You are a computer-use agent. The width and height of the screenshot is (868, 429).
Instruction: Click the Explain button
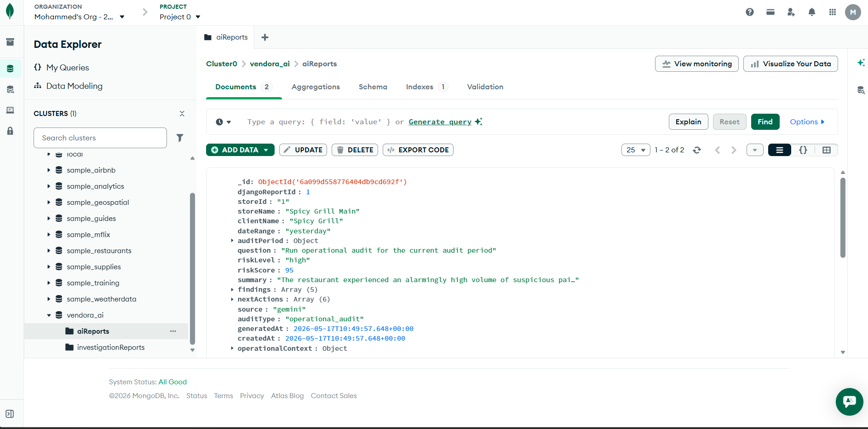point(688,122)
